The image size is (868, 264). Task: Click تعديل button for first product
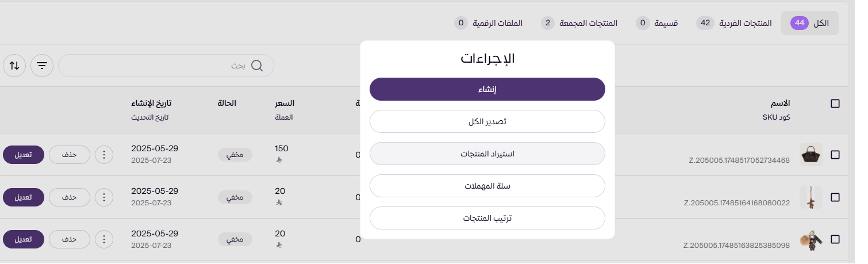coord(24,154)
